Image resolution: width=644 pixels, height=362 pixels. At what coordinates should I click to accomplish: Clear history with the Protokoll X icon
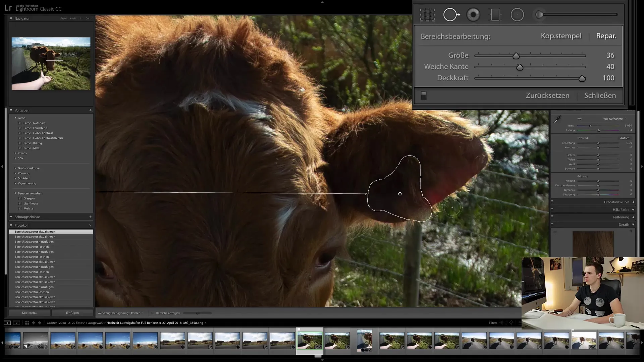click(x=90, y=225)
